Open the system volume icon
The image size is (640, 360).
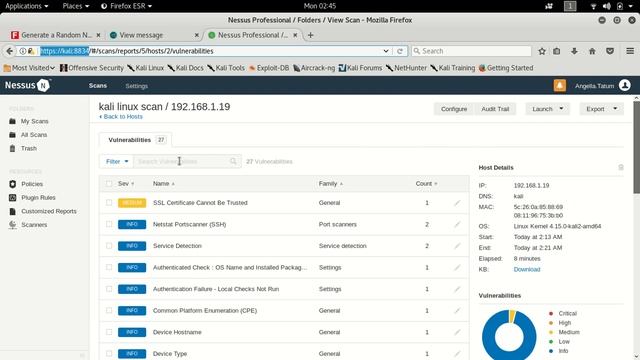click(607, 6)
